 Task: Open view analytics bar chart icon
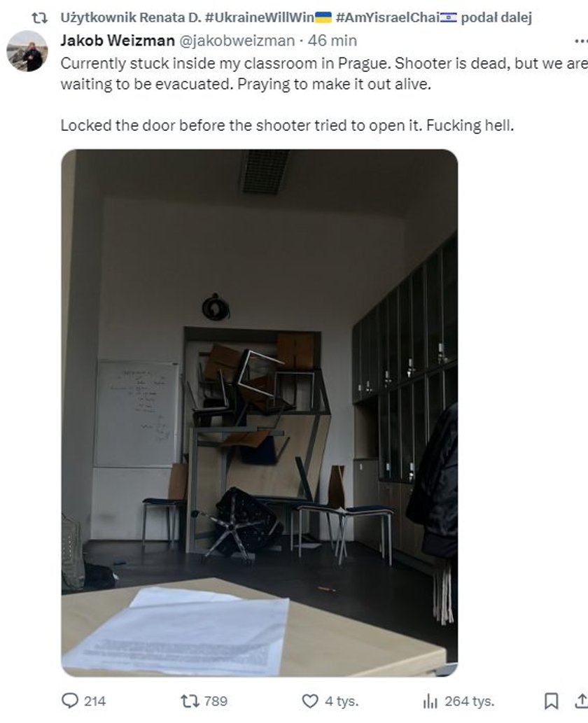click(430, 701)
